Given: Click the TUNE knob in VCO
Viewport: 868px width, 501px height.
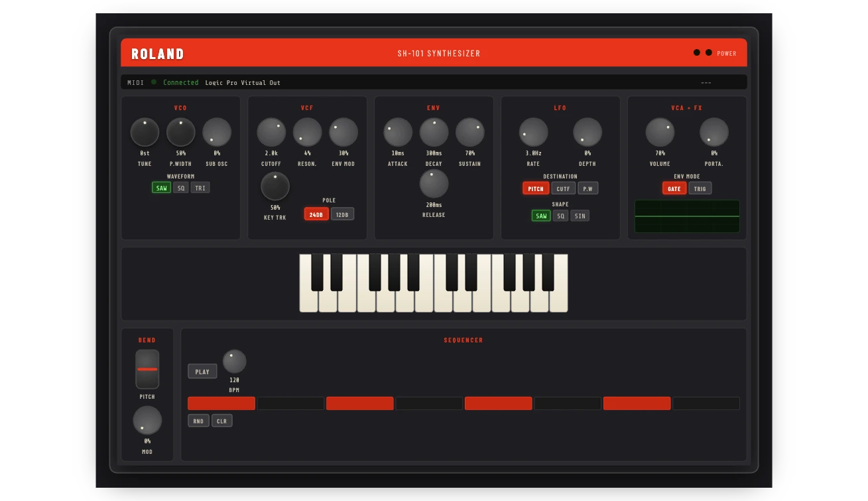Looking at the screenshot, I should tap(145, 132).
